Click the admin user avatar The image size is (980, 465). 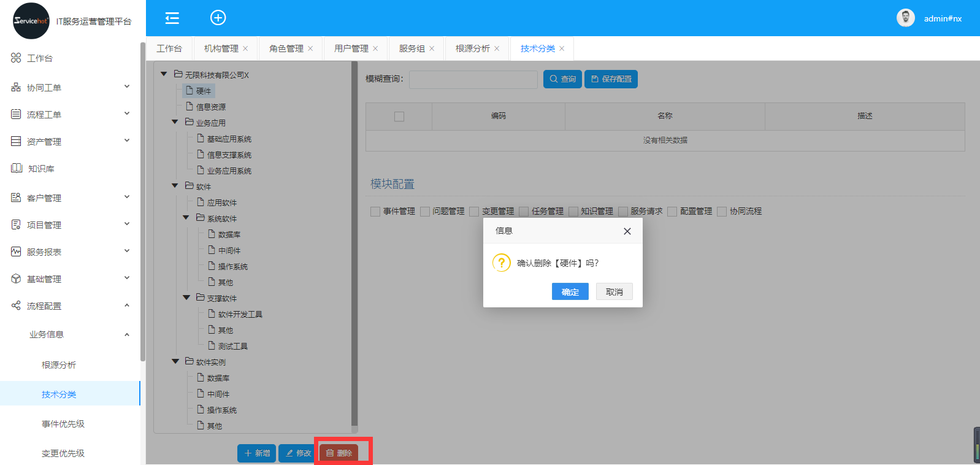coord(905,18)
